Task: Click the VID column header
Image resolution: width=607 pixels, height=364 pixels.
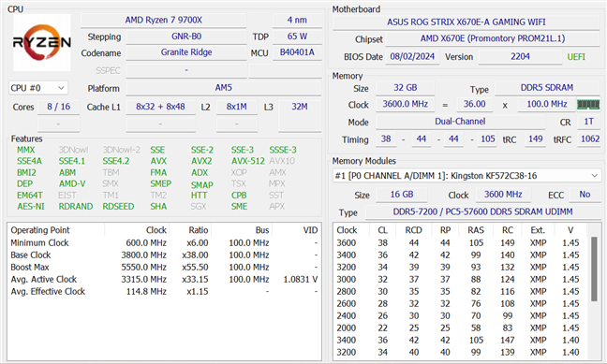Action: click(x=310, y=230)
